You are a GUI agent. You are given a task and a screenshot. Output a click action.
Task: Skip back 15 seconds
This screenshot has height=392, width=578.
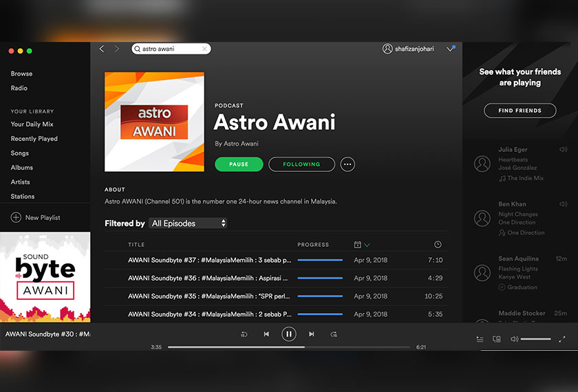click(244, 334)
